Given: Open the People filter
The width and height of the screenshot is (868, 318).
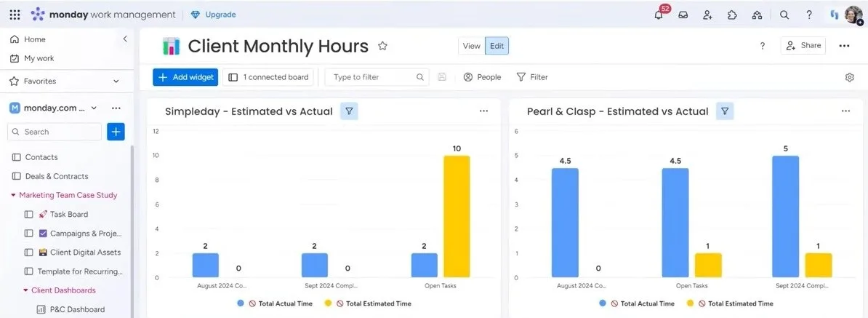Looking at the screenshot, I should (482, 77).
